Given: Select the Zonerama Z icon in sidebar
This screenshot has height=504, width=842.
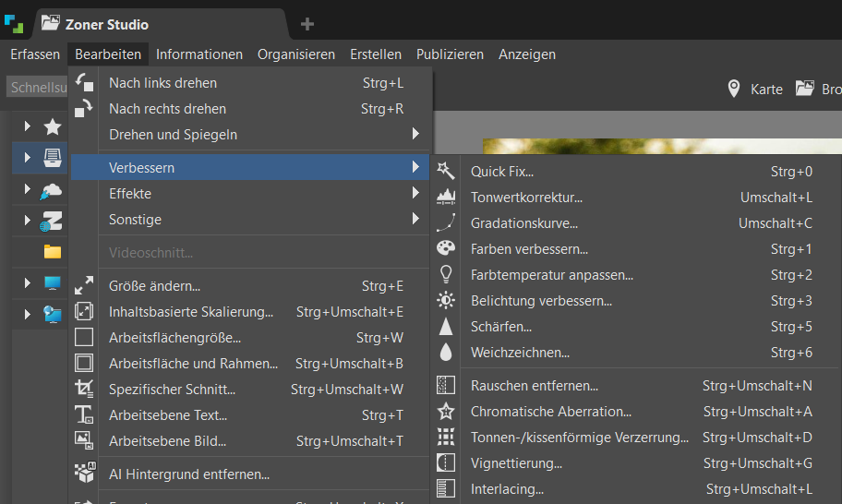Looking at the screenshot, I should click(x=52, y=221).
